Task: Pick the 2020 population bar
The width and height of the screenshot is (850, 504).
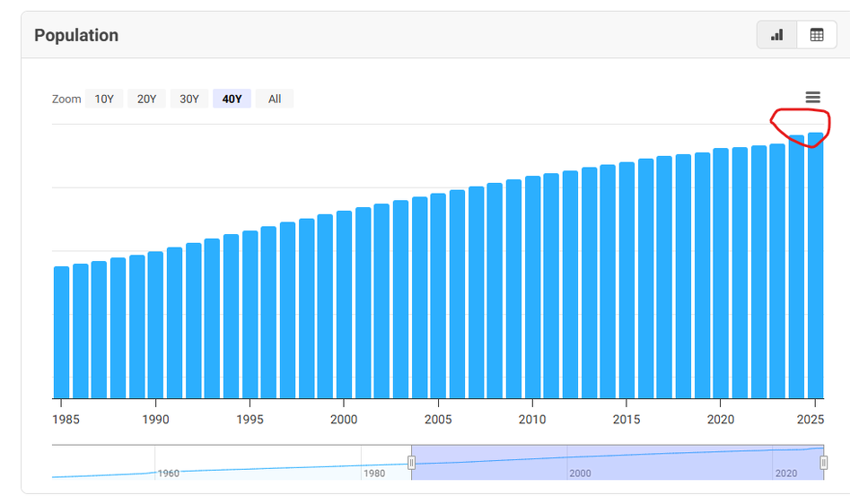Action: point(721,274)
